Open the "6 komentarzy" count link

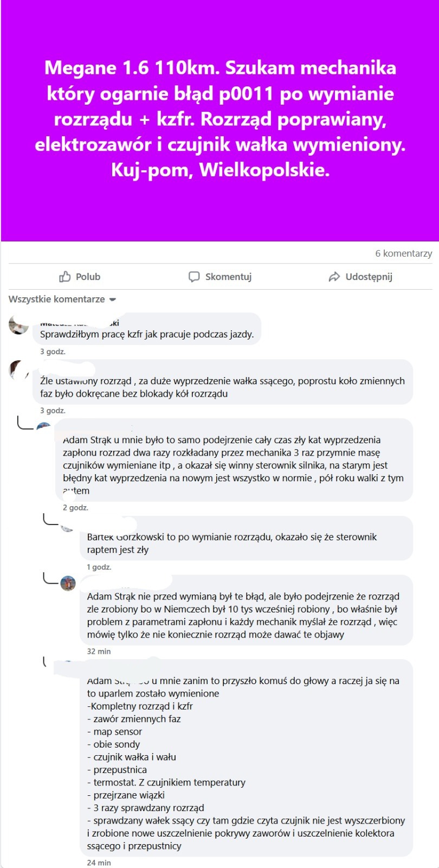(404, 253)
